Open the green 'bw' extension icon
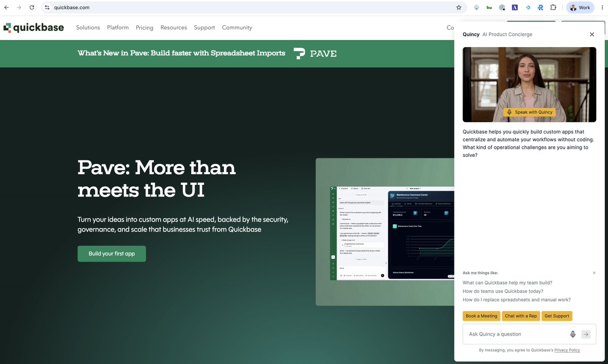Screen dimensions: 608x364 pos(489,8)
